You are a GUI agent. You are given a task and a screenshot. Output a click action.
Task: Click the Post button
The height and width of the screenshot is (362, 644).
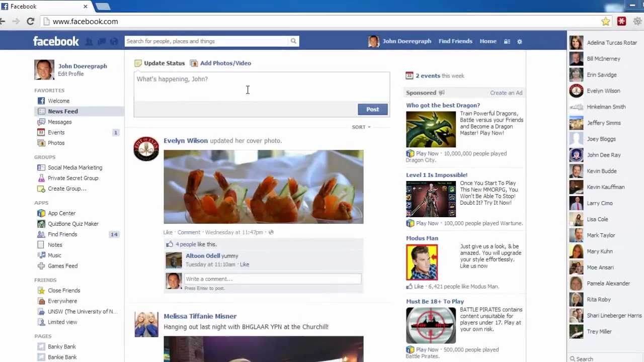point(373,109)
